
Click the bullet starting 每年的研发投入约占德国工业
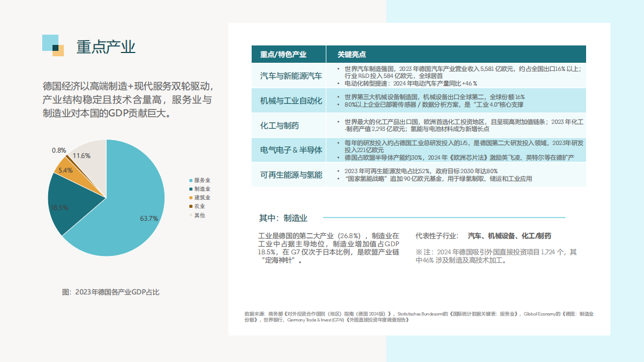point(464,146)
